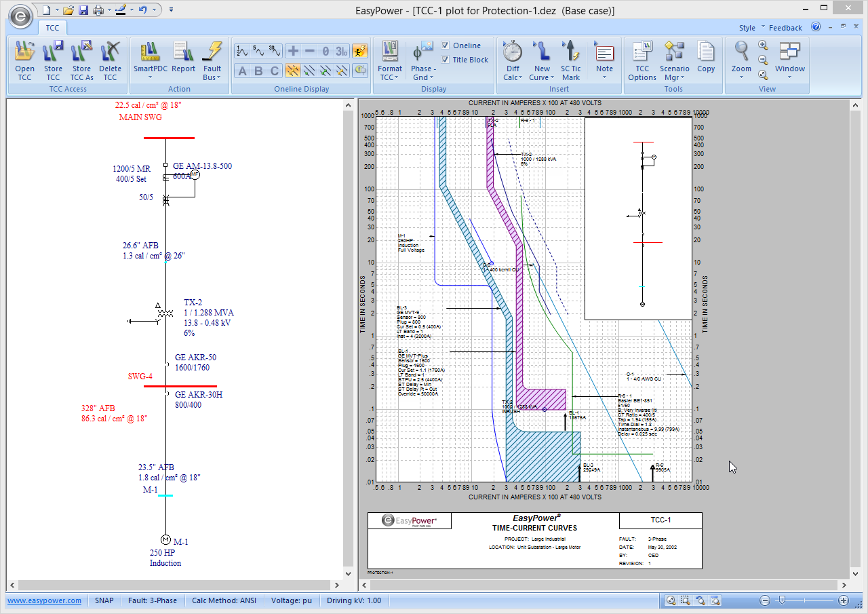Click the TX-2 transformer label in oneline
The width and height of the screenshot is (868, 614).
coord(193,303)
